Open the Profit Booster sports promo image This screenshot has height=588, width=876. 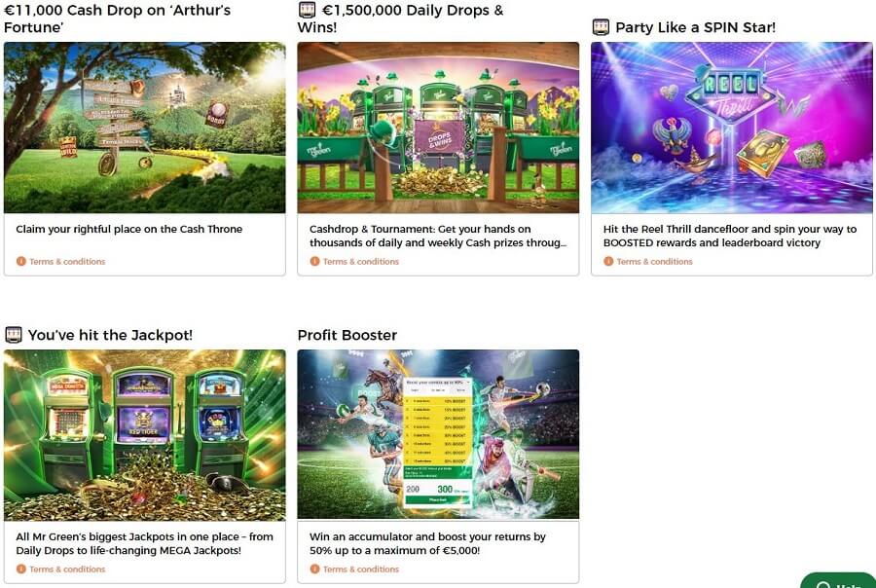pyautogui.click(x=438, y=435)
